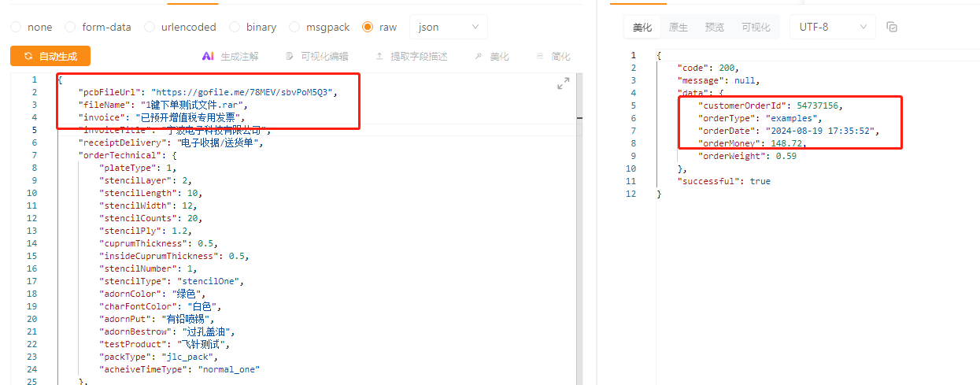Pick the msgpack radio option
Viewport: 980px width, 385px height.
294,27
